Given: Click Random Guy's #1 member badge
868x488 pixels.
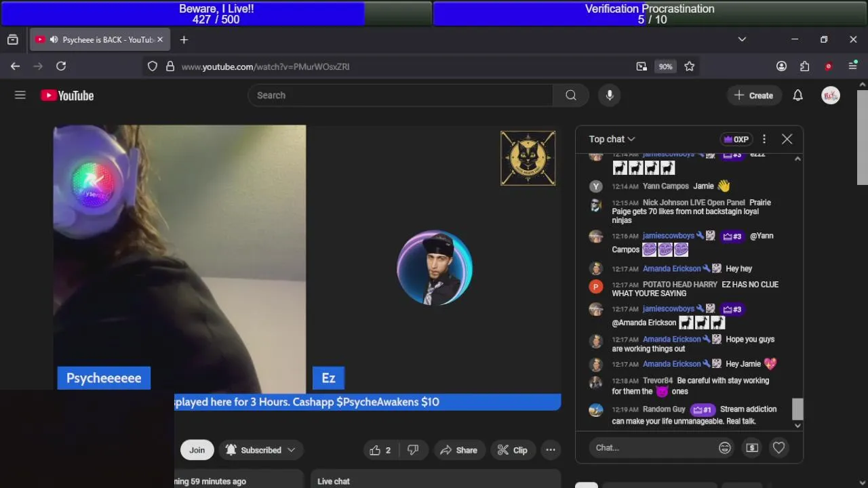Looking at the screenshot, I should click(703, 409).
